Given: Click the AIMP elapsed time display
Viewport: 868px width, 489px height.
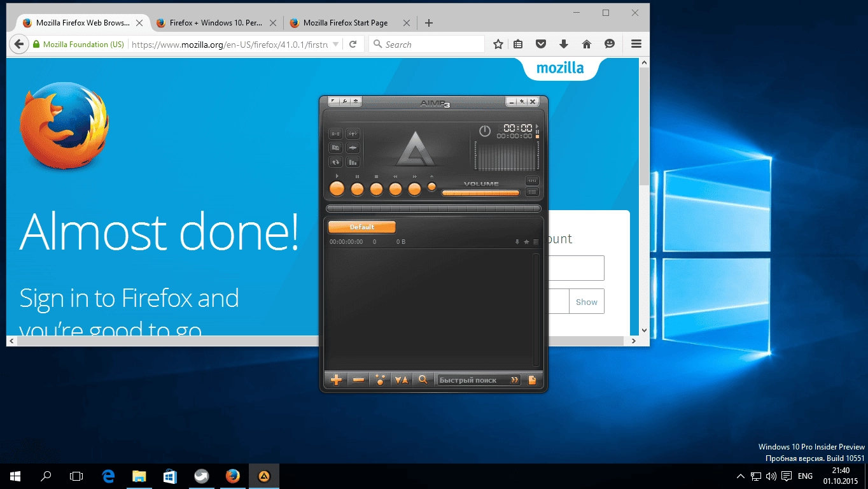Looking at the screenshot, I should click(518, 127).
